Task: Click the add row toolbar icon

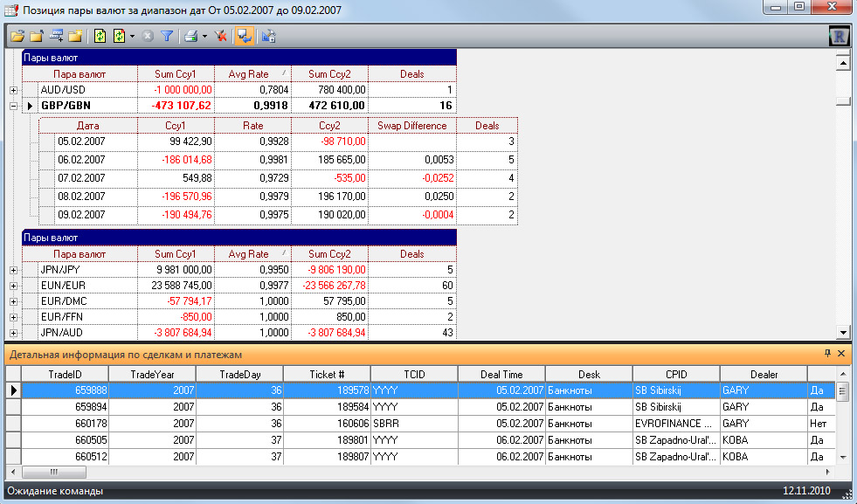Action: click(x=56, y=37)
